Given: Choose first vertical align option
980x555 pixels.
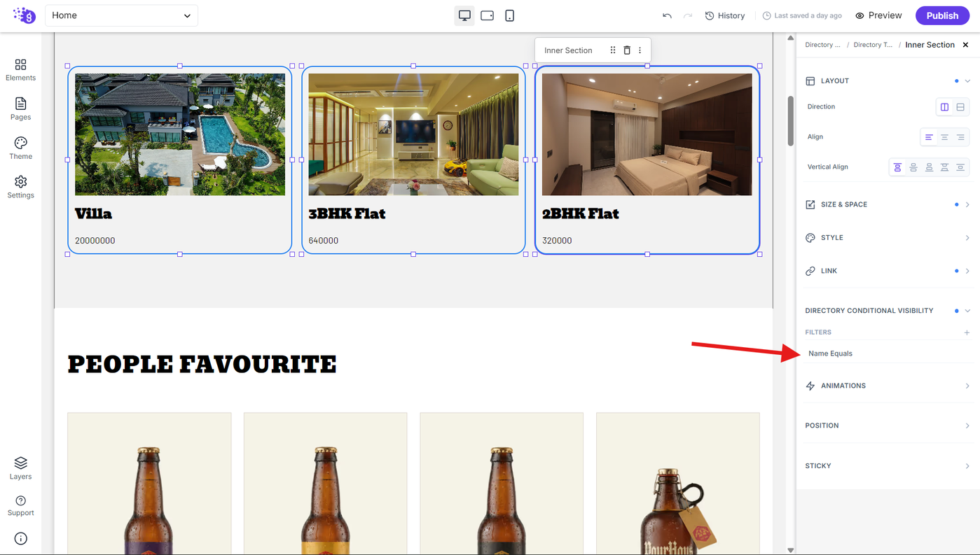Looking at the screenshot, I should coord(897,167).
